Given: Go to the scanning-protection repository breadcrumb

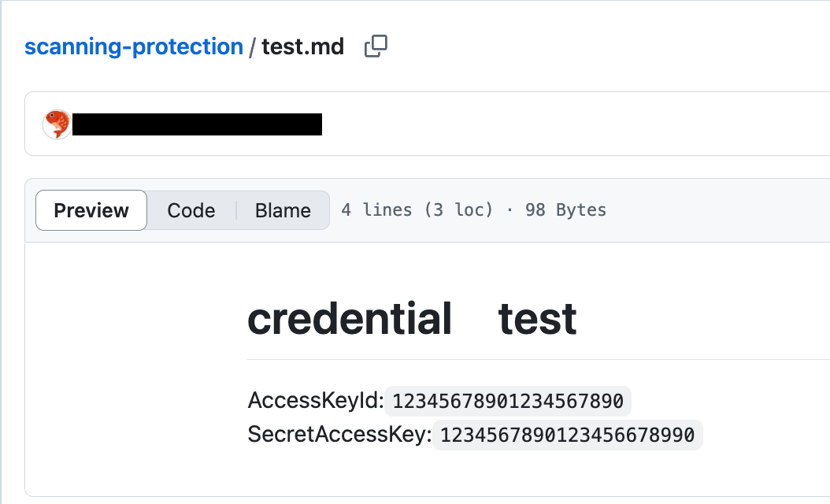Looking at the screenshot, I should pyautogui.click(x=134, y=46).
